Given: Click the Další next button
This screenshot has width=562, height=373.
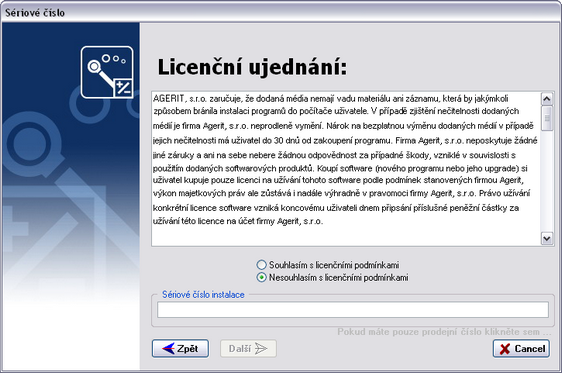Looking at the screenshot, I should (x=248, y=349).
